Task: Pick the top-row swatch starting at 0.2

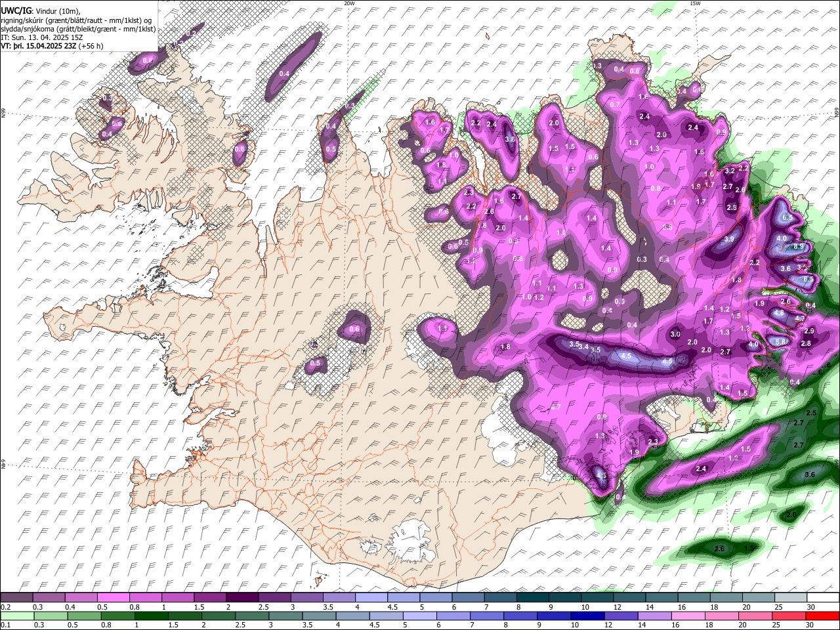Action: [16, 598]
